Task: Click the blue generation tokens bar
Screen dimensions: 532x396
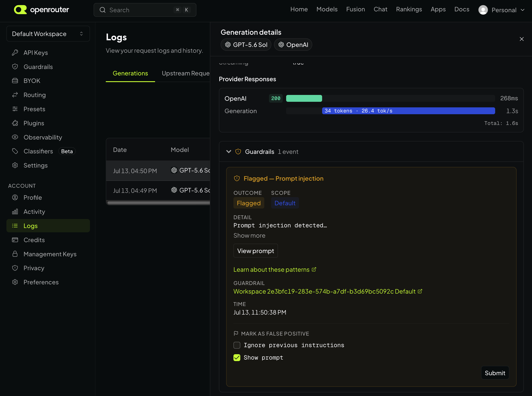Action: [x=408, y=111]
